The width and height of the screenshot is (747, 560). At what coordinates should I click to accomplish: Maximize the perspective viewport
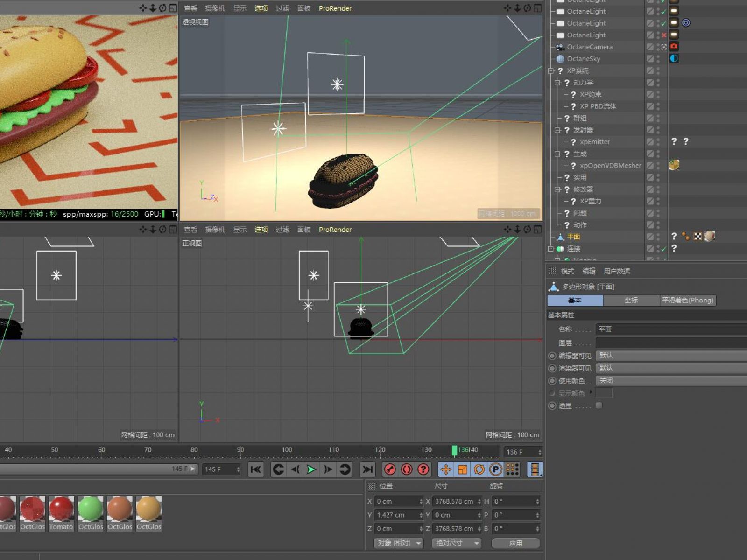[538, 8]
